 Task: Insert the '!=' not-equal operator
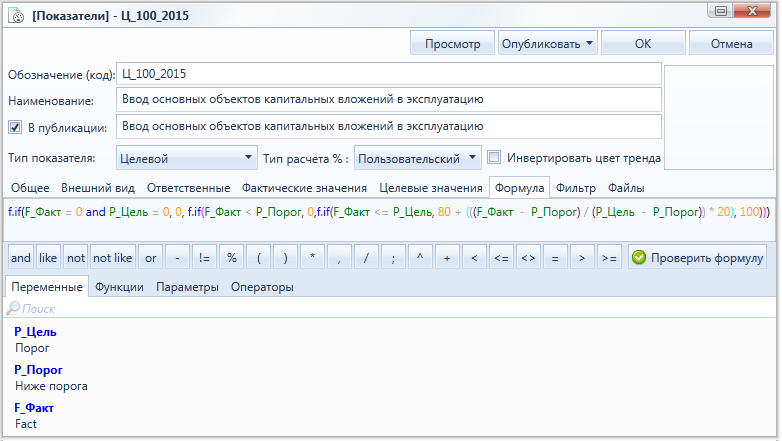pos(204,257)
